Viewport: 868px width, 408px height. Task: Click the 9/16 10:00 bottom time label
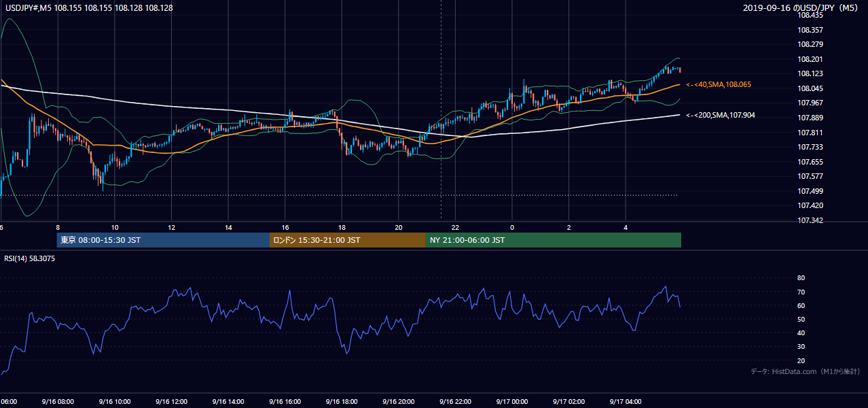(x=114, y=402)
